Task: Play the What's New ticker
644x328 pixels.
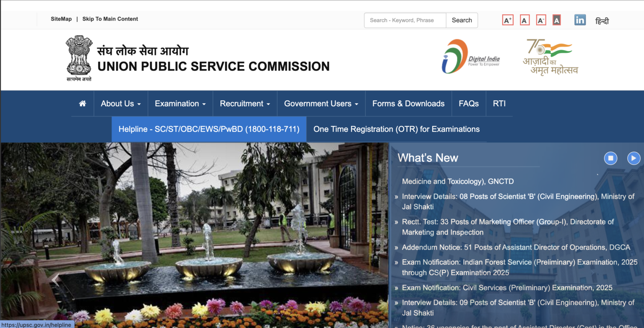Action: pyautogui.click(x=634, y=158)
